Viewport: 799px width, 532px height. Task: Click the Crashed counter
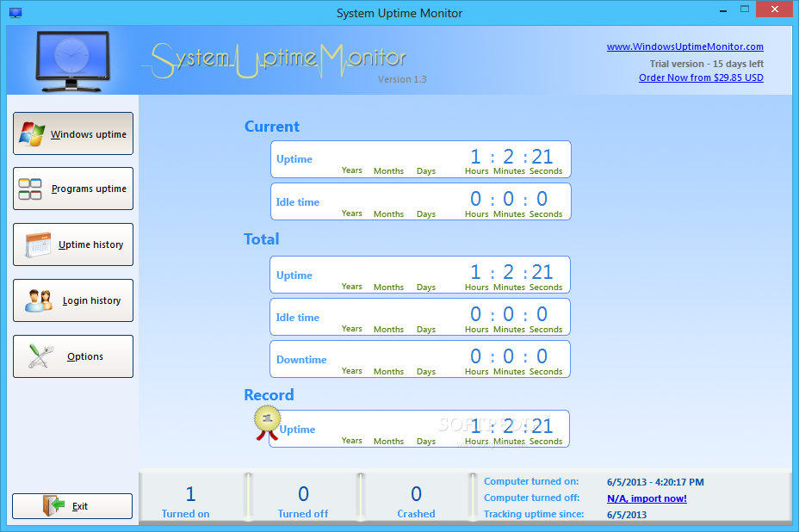[x=417, y=502]
